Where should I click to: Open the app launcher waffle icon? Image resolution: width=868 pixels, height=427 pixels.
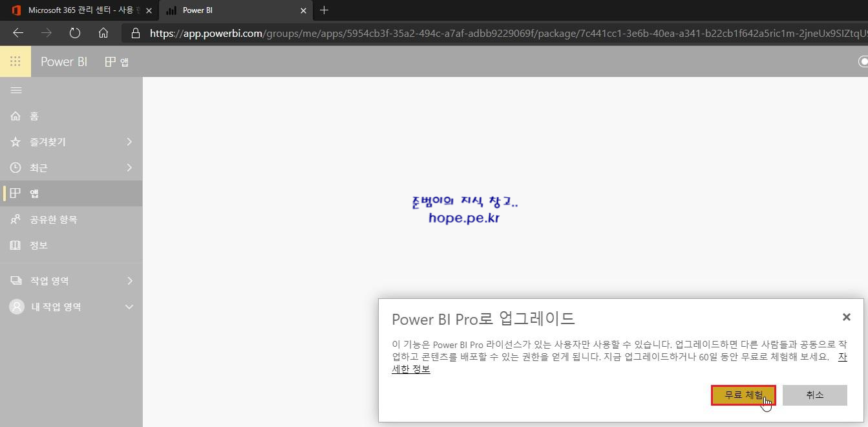click(x=16, y=61)
